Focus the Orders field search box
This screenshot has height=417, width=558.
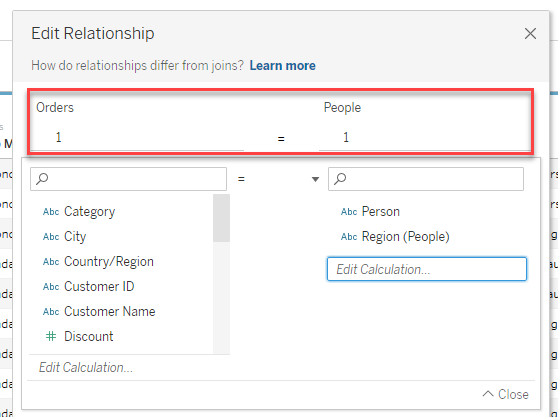click(128, 179)
